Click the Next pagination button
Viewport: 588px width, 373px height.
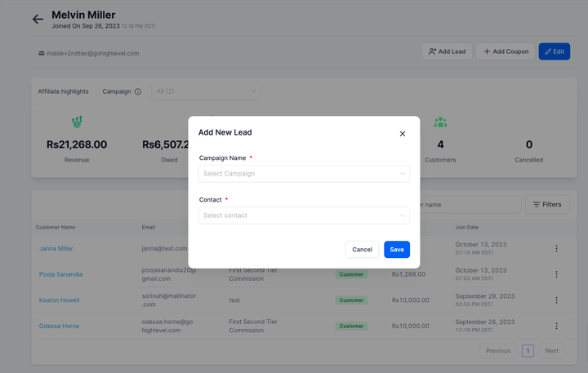[551, 351]
